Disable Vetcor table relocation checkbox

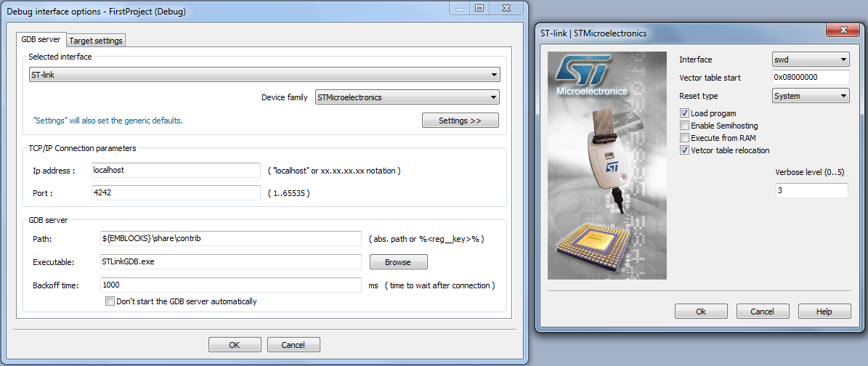tap(685, 150)
